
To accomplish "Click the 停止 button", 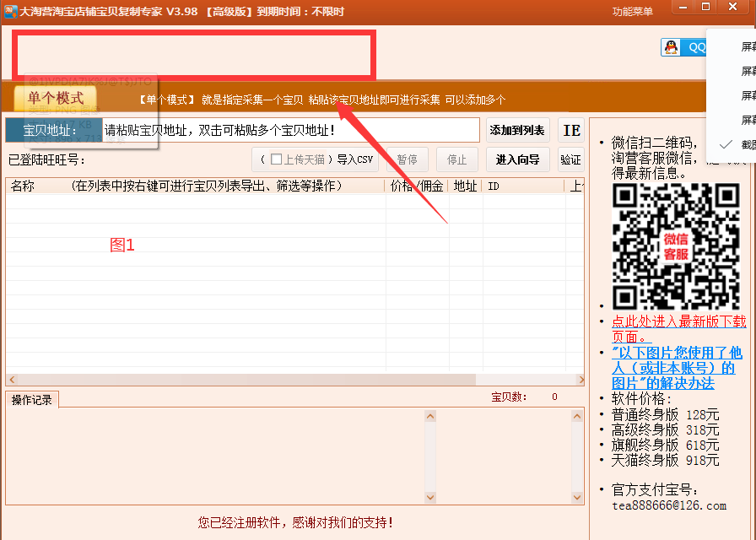I will 456,159.
